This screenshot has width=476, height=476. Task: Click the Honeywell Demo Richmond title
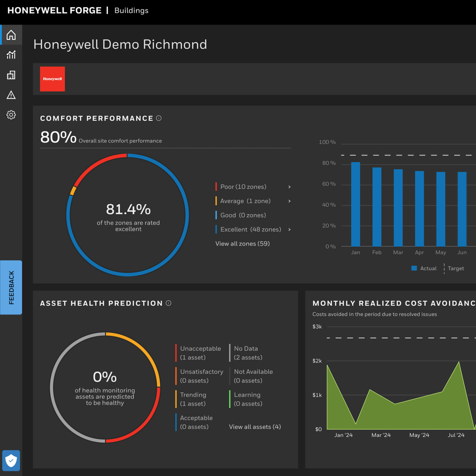point(120,44)
